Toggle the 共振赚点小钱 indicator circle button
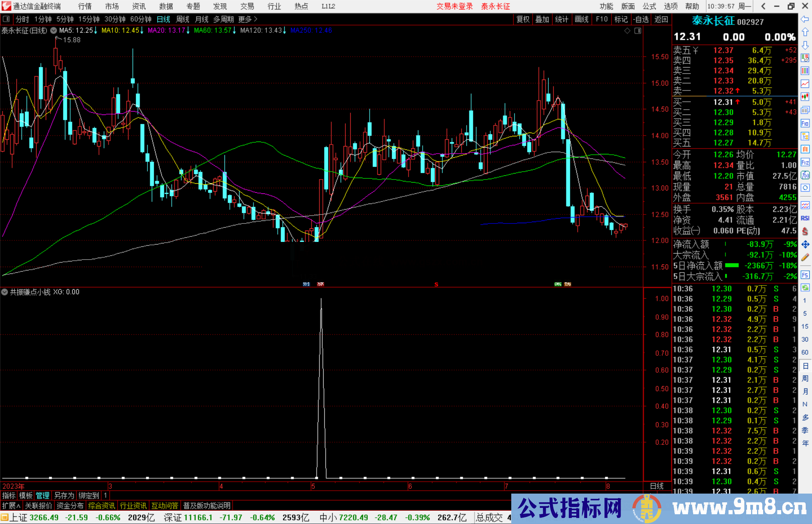812x524 pixels. click(5, 292)
